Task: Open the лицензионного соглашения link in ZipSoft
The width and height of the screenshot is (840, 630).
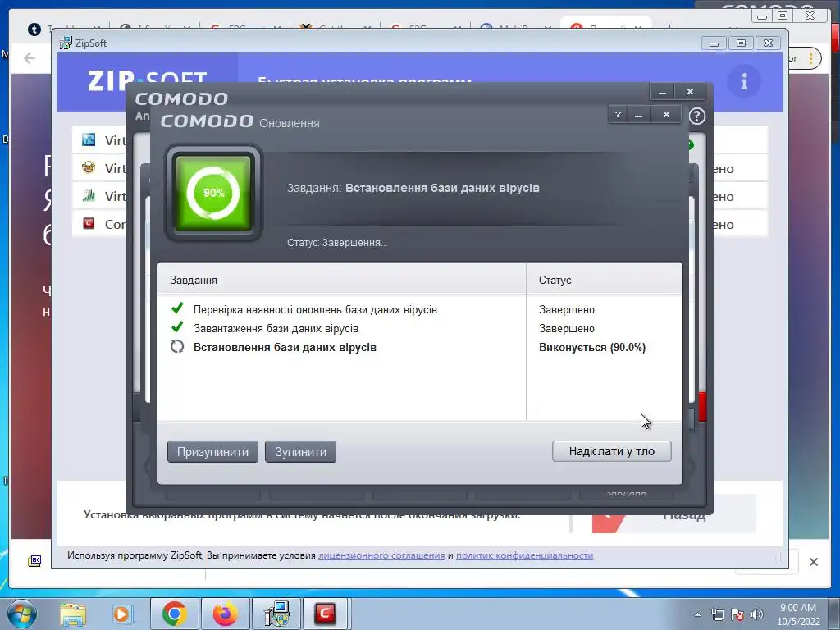Action: point(381,555)
